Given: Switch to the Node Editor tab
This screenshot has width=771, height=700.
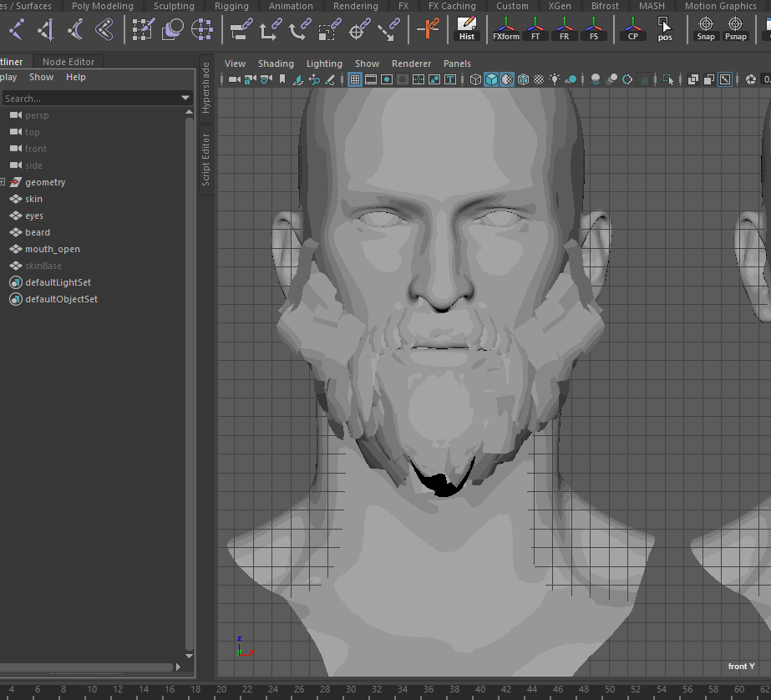Looking at the screenshot, I should pyautogui.click(x=68, y=62).
